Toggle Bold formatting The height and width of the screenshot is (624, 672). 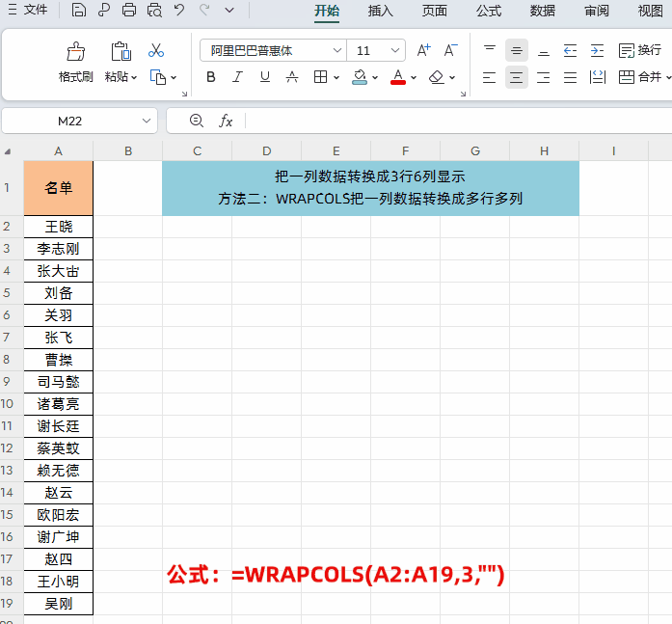211,77
